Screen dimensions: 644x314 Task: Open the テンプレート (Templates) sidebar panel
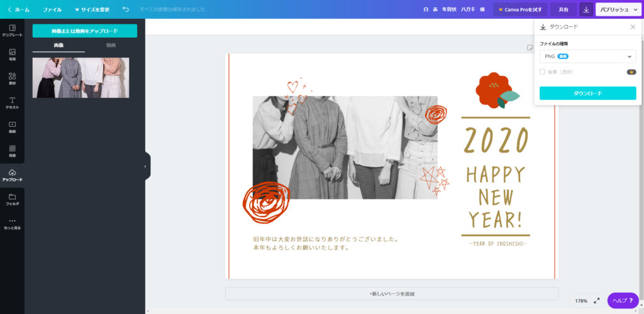[12, 30]
